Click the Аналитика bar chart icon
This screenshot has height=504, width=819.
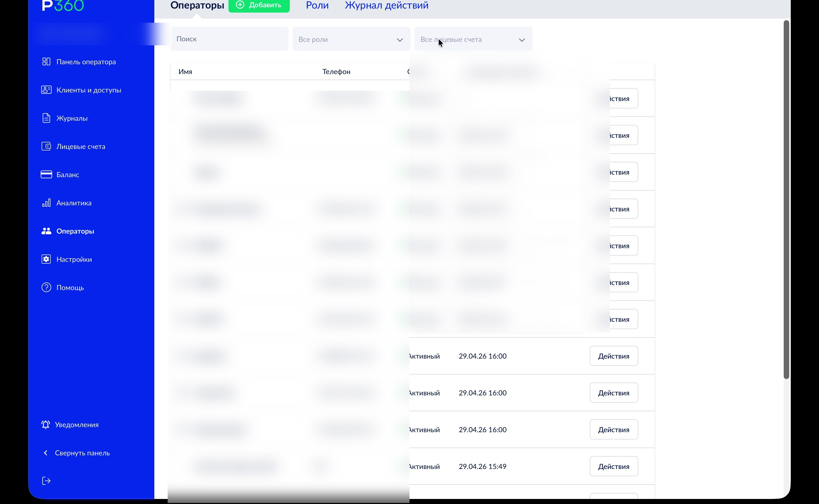click(x=46, y=203)
